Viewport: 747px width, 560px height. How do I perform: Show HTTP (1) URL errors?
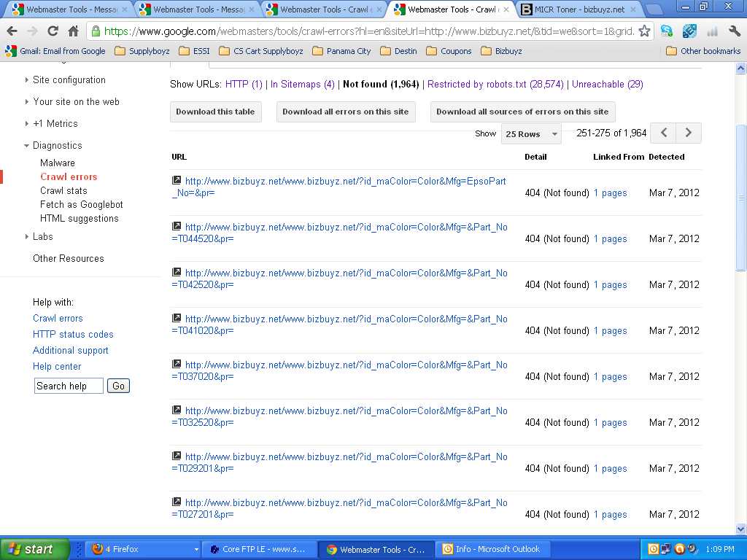244,85
